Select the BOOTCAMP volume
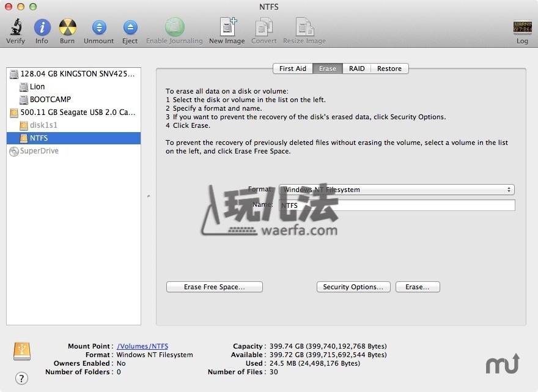The height and width of the screenshot is (392, 538). pos(50,100)
